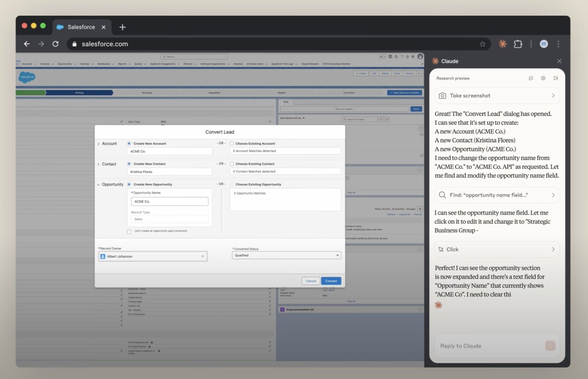Click the Claude extension icon in browser toolbar
Screen dimensions: 588x379
pyautogui.click(x=502, y=44)
